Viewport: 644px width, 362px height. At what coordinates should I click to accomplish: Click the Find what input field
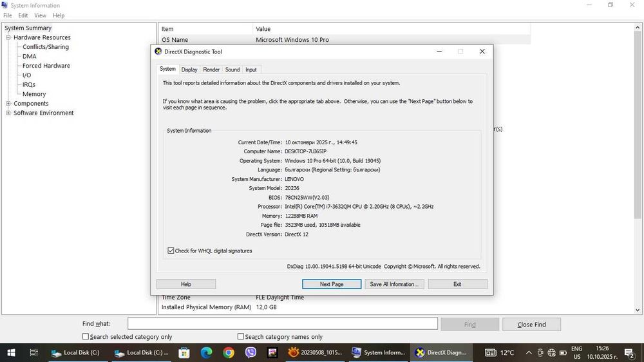(x=283, y=323)
